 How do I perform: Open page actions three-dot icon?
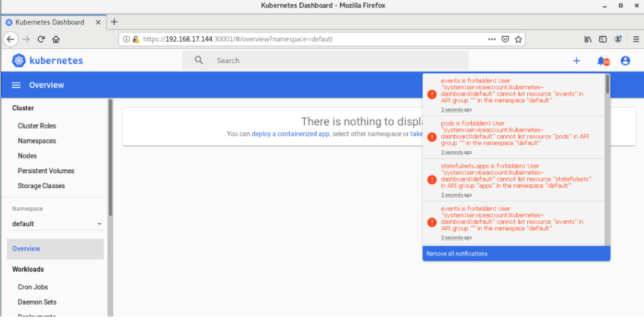pos(492,39)
